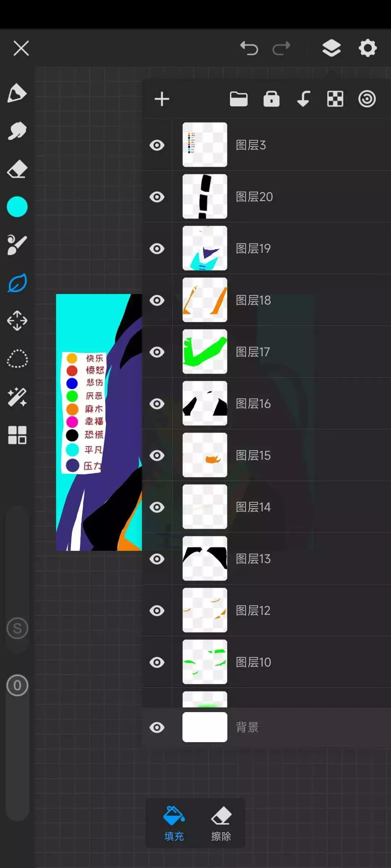Hide the 背景 layer eye icon
The height and width of the screenshot is (868, 391).
(x=157, y=728)
